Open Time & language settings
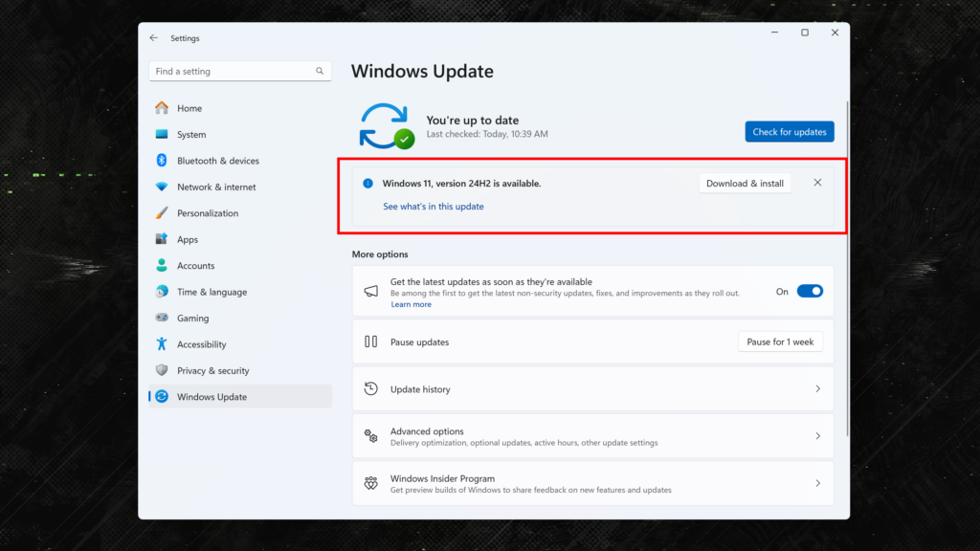Image resolution: width=980 pixels, height=551 pixels. point(240,292)
